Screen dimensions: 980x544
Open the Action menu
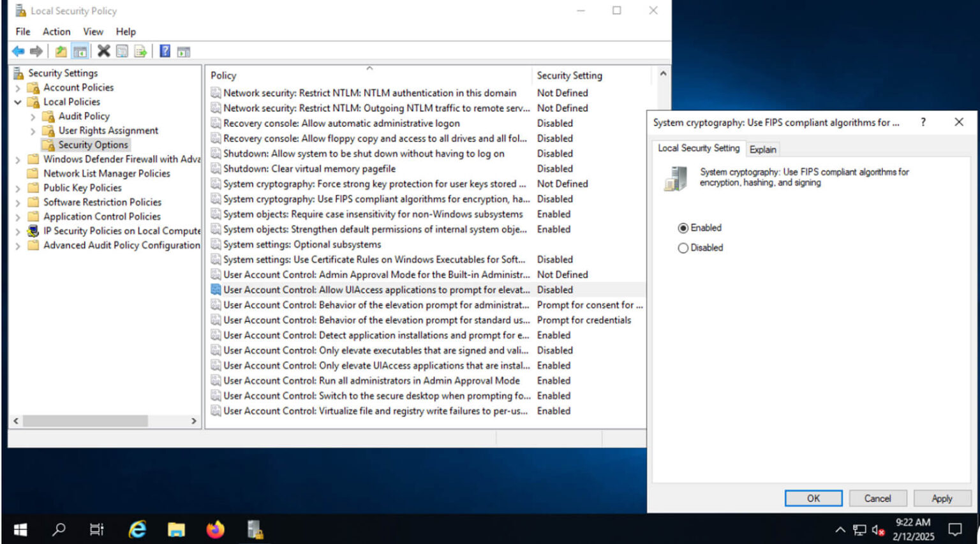click(56, 31)
